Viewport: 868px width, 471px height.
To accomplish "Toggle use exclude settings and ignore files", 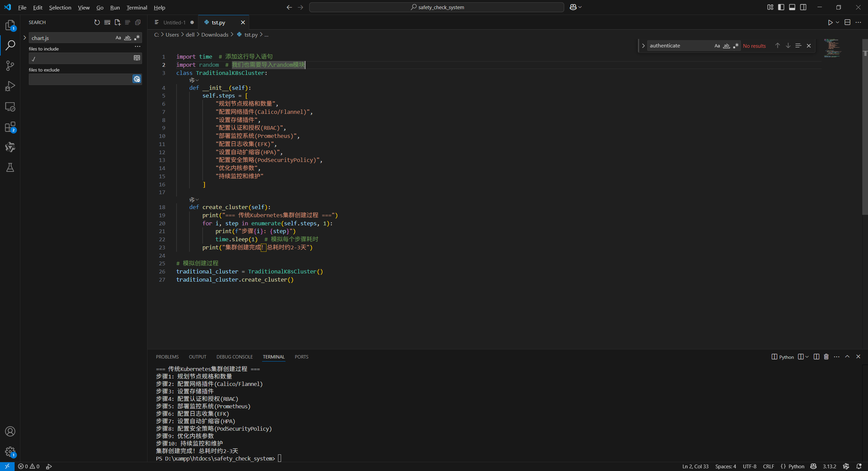I will (137, 79).
